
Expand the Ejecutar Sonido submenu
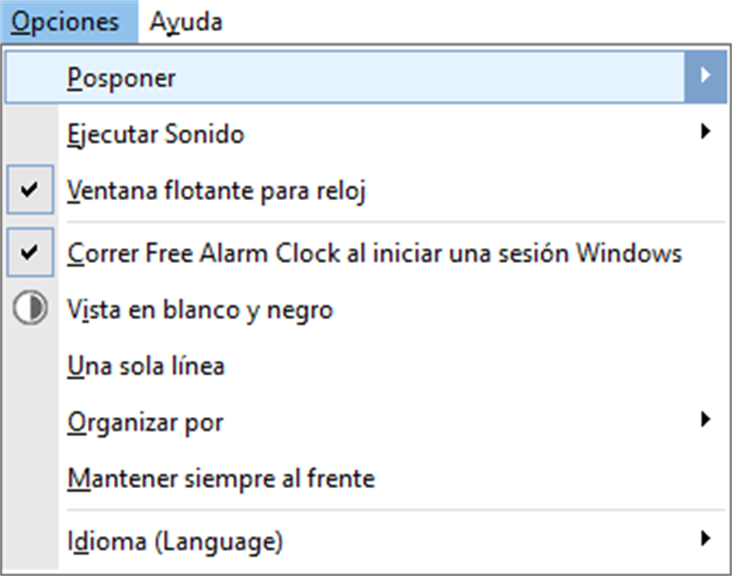coord(155,133)
